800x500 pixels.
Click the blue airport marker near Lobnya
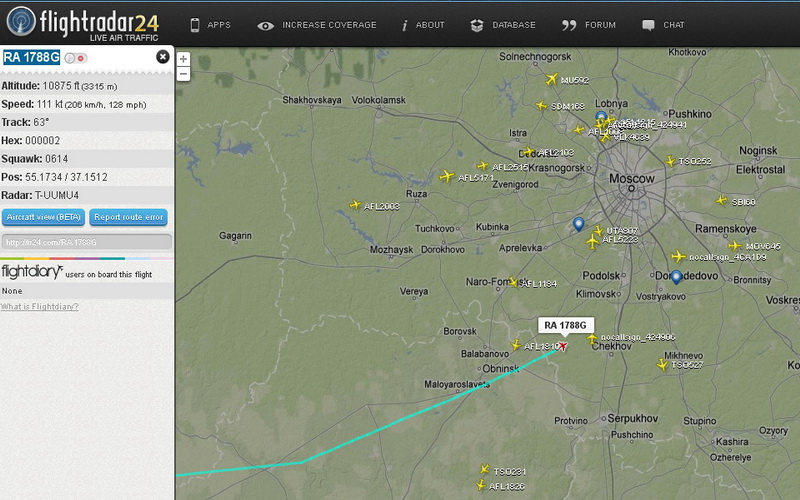pos(601,117)
